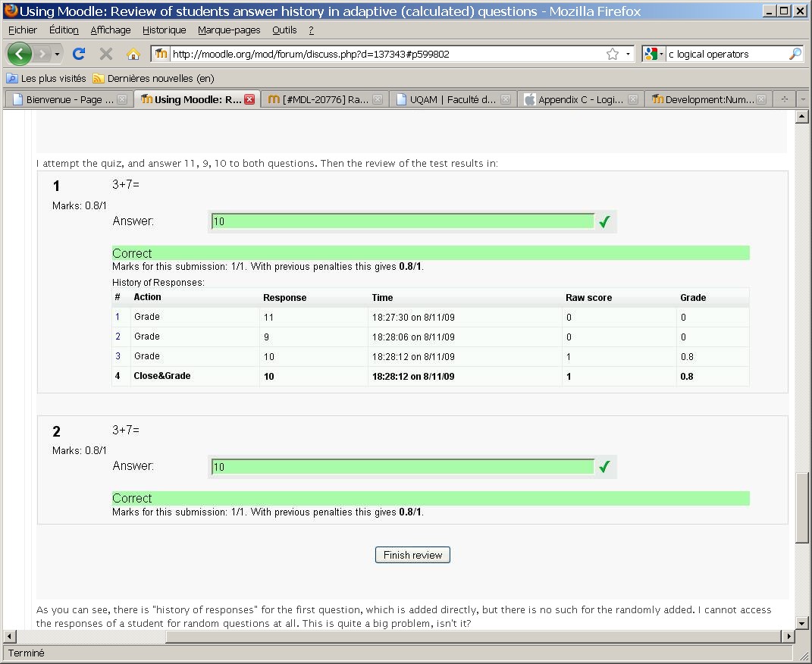812x664 pixels.
Task: Click the green checkmark beside question 2 answer
Action: (604, 467)
